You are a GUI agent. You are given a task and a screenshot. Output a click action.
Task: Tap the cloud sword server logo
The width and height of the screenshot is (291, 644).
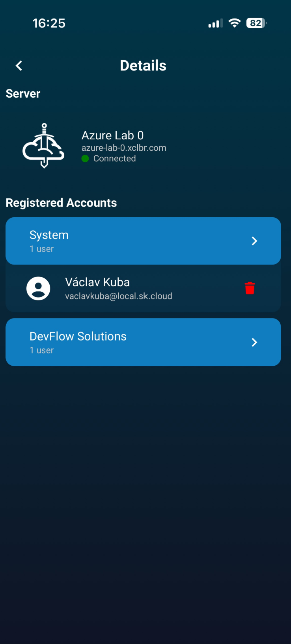(44, 146)
